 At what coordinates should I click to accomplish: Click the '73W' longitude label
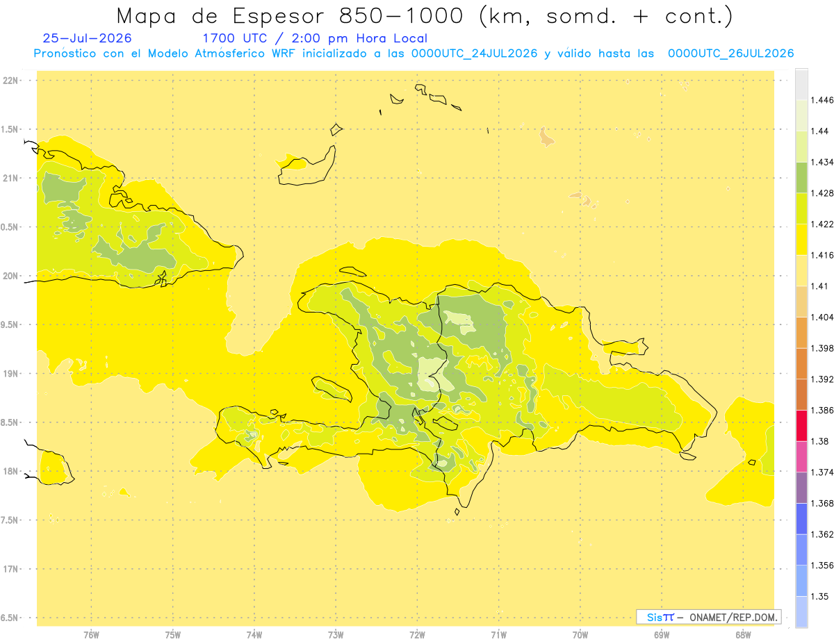336,635
